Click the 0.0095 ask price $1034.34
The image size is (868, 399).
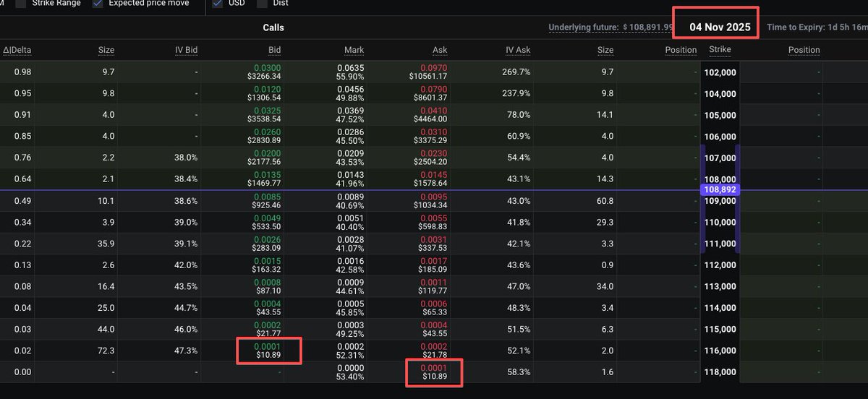[430, 200]
